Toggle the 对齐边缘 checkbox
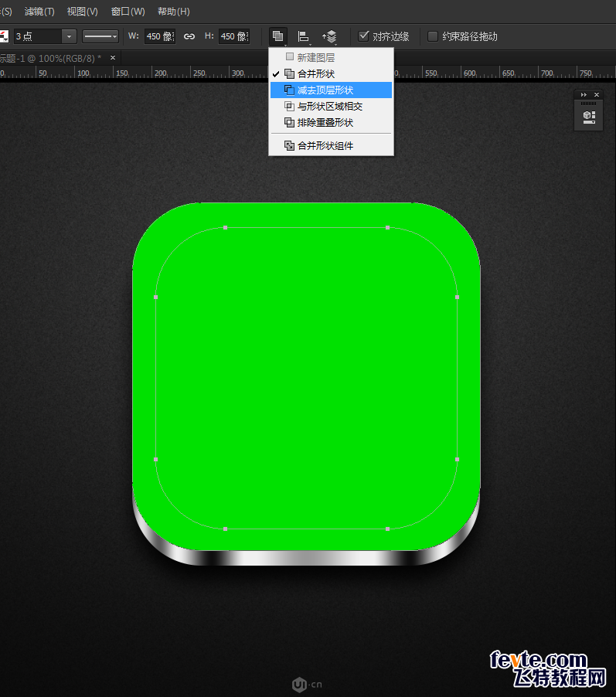Screen dimensions: 616x697 pos(364,36)
